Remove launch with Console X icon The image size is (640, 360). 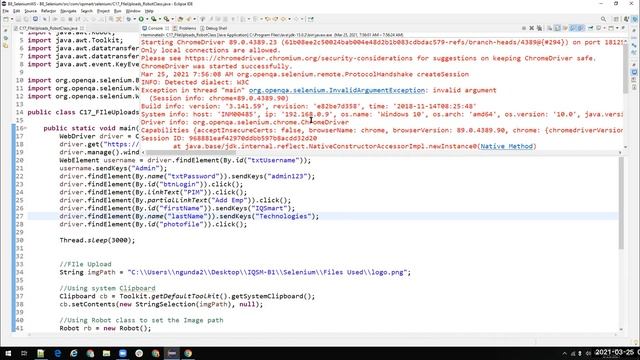(531, 28)
